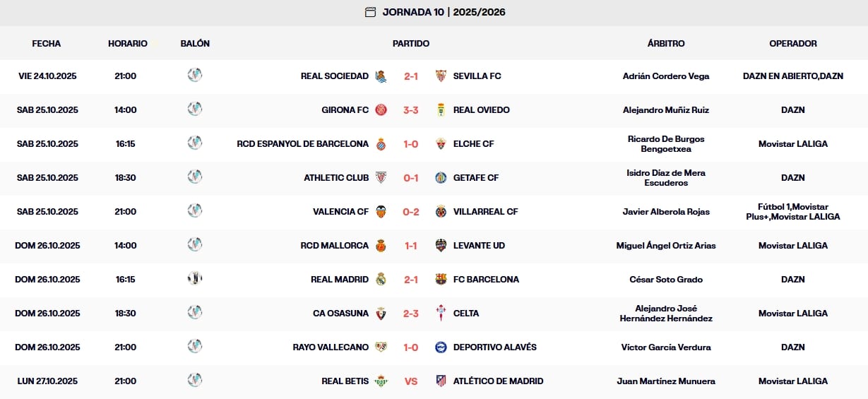Click the Athletic Club crest
Viewport: 868px width, 399px height.
pos(381,178)
